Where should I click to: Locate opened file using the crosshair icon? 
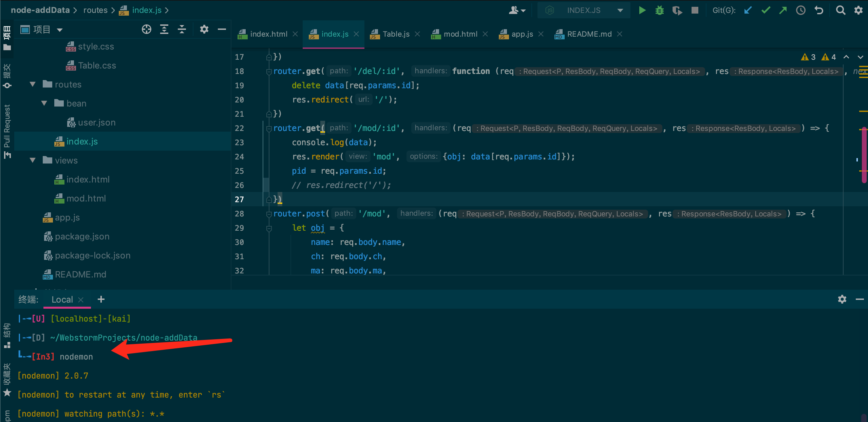point(147,29)
